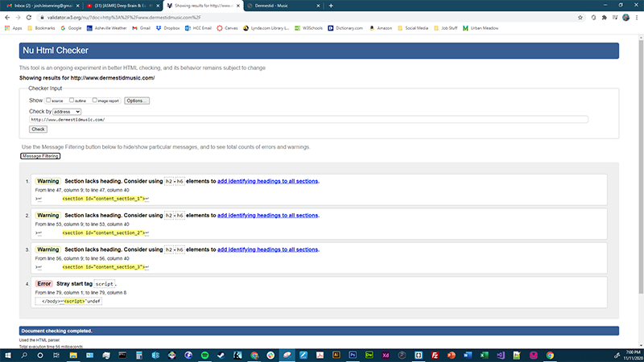Bookmark this page with the star icon
The image size is (644, 362).
pyautogui.click(x=580, y=18)
